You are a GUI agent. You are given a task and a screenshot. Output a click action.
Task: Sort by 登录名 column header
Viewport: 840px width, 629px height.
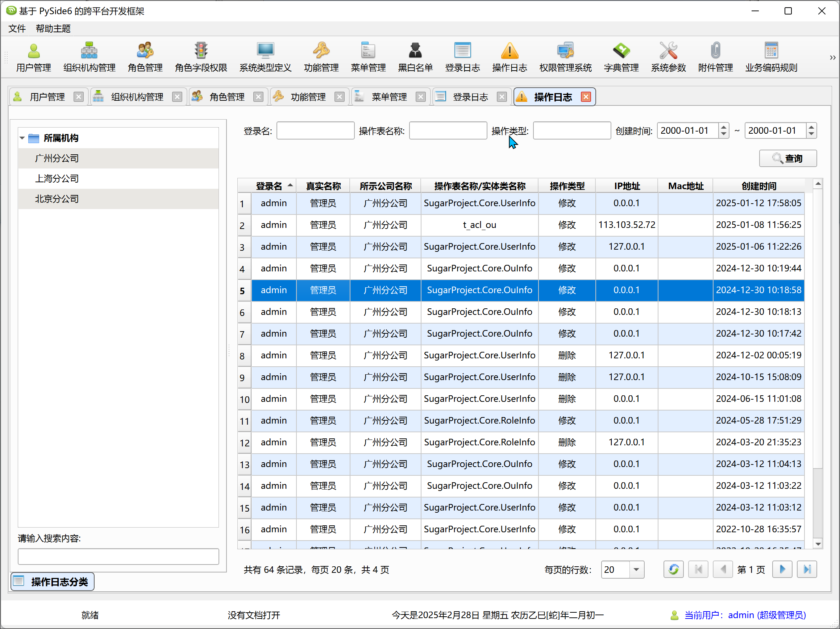[274, 186]
